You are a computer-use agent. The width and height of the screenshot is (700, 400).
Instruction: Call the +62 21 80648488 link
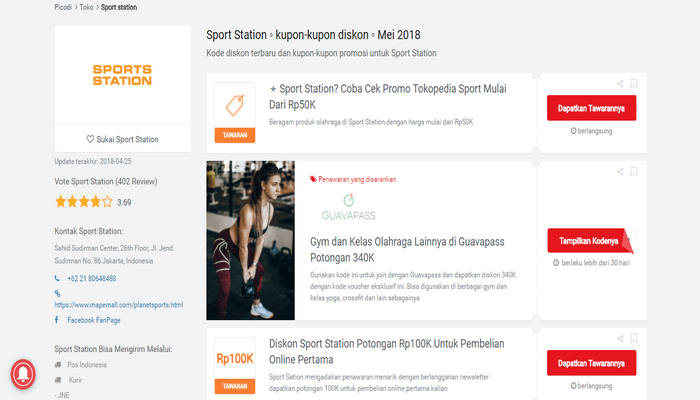92,279
